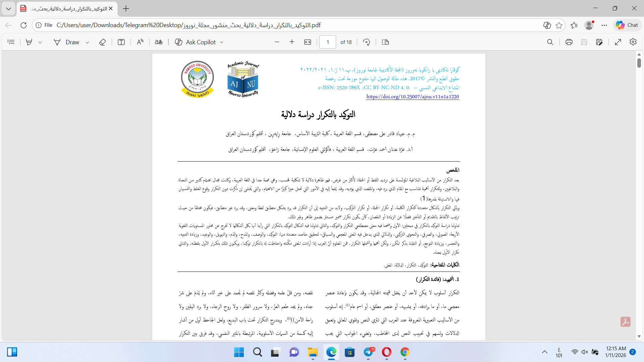Expand the Ask Copilot options arrow
This screenshot has width=644, height=362.
222,42
